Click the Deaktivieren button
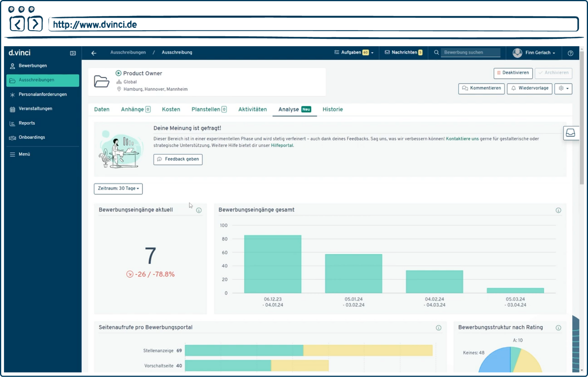Screen dimensions: 588x377 [513, 73]
